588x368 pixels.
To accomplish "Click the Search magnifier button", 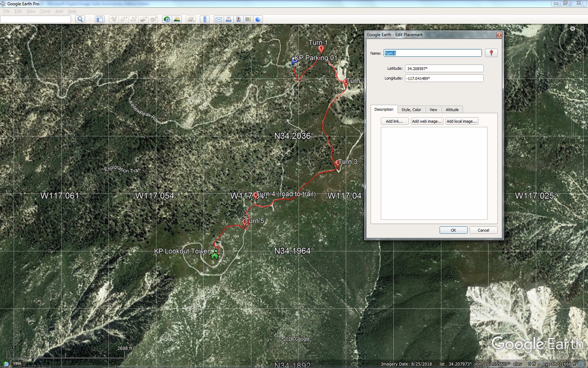I will (x=80, y=20).
